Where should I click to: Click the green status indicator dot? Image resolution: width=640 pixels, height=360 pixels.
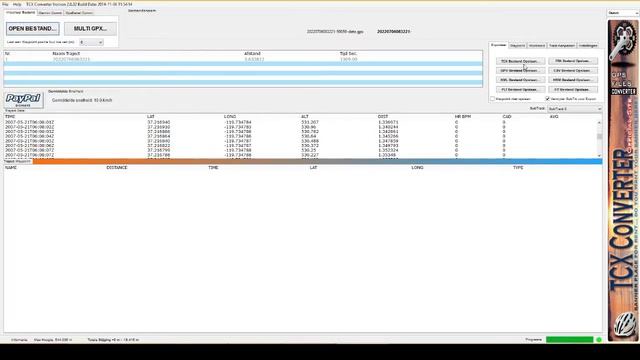[599, 340]
